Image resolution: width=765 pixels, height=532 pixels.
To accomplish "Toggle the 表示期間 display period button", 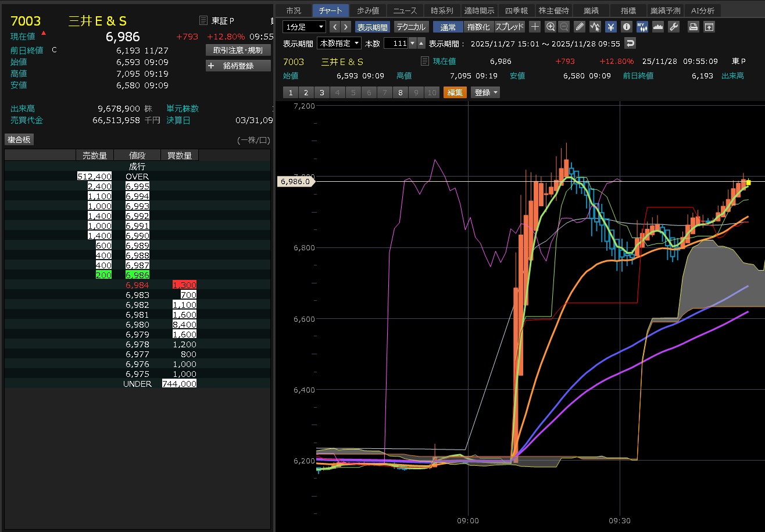I will click(373, 27).
